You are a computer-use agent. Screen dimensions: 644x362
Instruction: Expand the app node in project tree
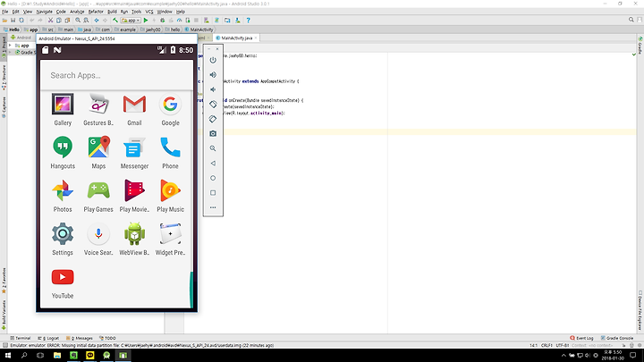10,46
